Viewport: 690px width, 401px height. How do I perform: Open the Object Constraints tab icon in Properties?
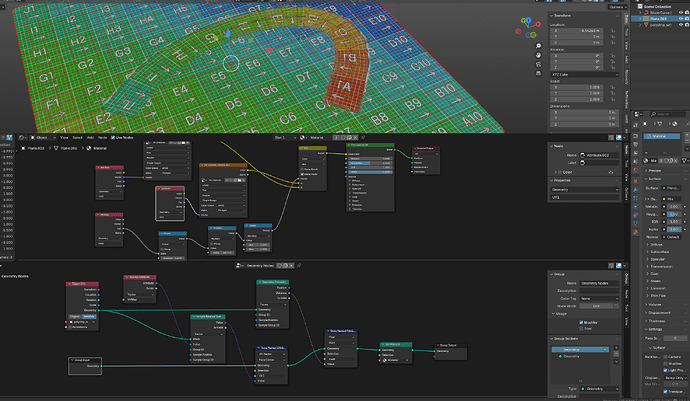click(635, 215)
